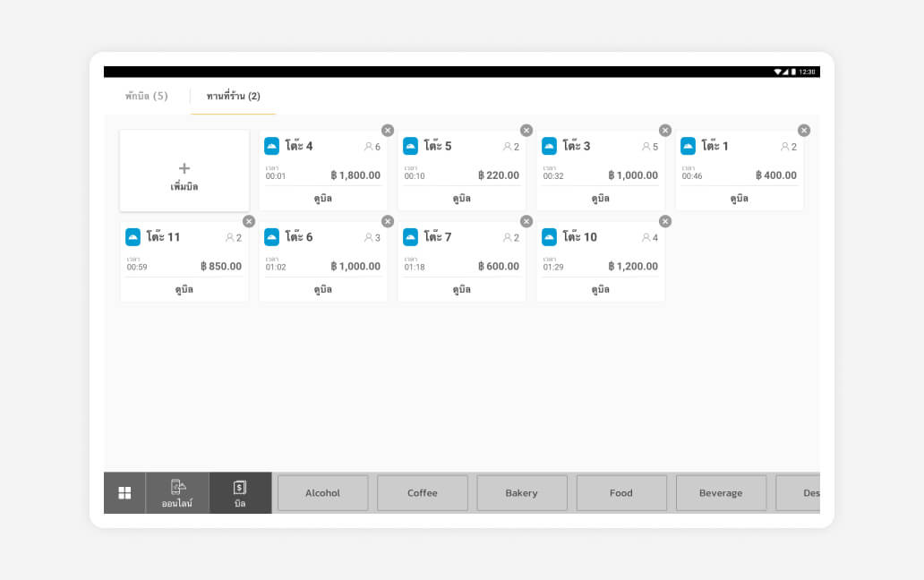Close the โต๊ะ 7 bill card
The height and width of the screenshot is (580, 924).
coord(526,222)
